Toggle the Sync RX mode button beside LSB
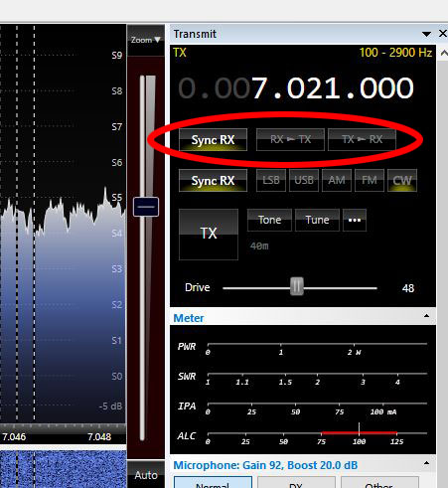Viewport: 448px width, 488px height. coord(213,181)
